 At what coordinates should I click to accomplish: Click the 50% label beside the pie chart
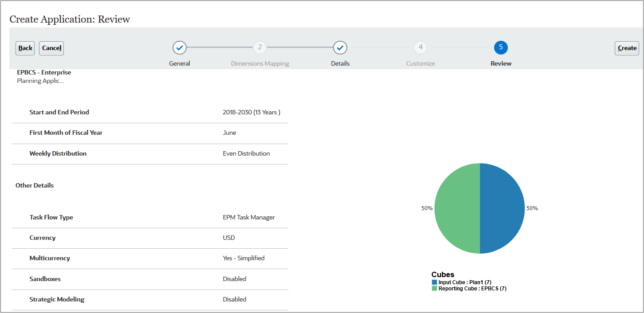pos(428,207)
